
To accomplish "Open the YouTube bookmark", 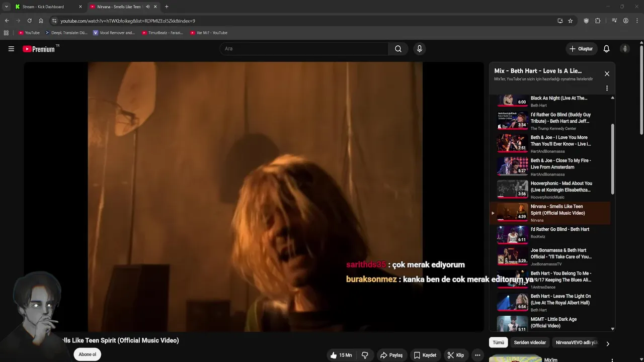I will point(29,33).
